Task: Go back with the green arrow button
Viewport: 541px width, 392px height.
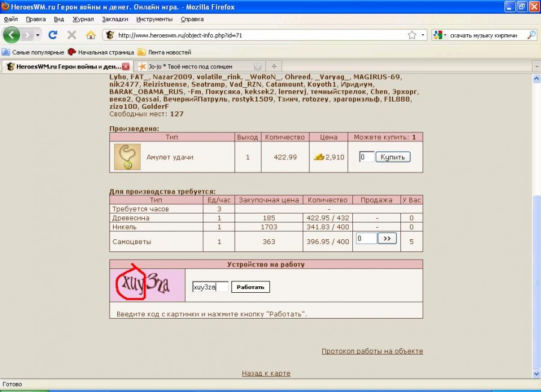Action: 11,35
